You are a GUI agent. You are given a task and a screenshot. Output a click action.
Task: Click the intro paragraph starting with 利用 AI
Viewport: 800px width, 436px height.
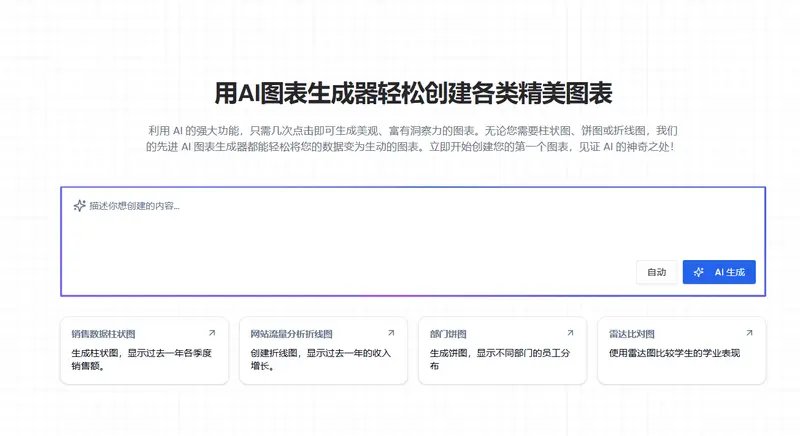coord(413,138)
